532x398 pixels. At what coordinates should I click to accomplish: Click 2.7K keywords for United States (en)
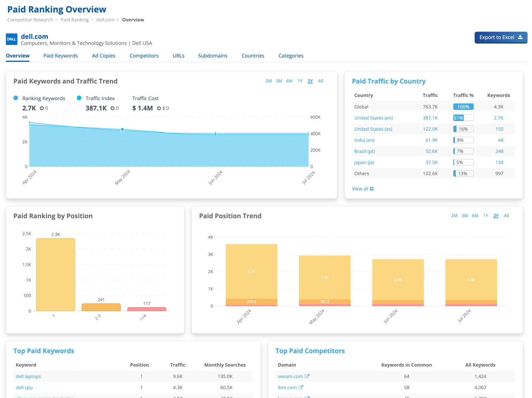pyautogui.click(x=498, y=118)
